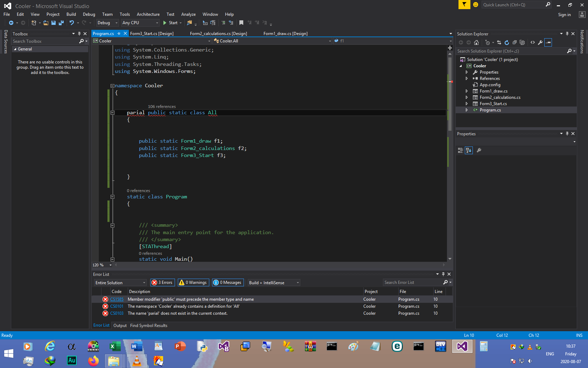Image resolution: width=588 pixels, height=368 pixels.
Task: Click the CS0101 error code link
Action: click(x=117, y=306)
